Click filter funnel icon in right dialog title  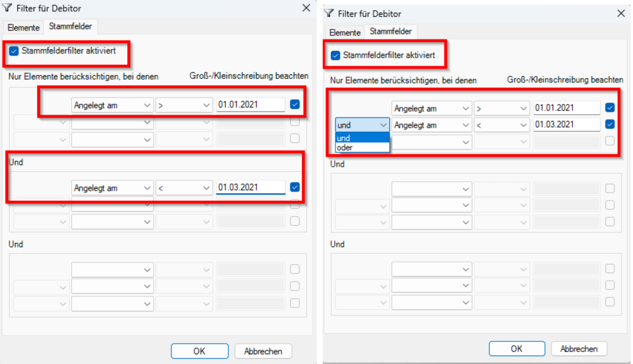click(x=329, y=14)
